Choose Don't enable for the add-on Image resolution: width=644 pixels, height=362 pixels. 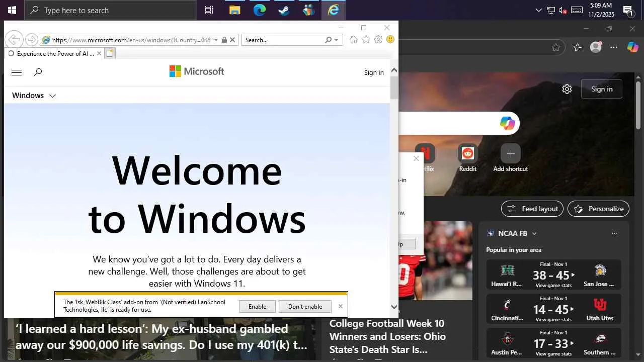pyautogui.click(x=305, y=307)
